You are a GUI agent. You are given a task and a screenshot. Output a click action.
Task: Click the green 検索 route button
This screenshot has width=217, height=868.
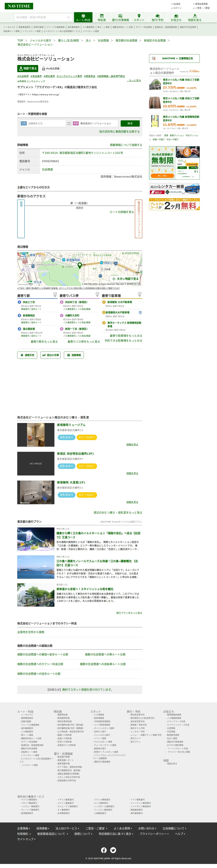(130, 123)
